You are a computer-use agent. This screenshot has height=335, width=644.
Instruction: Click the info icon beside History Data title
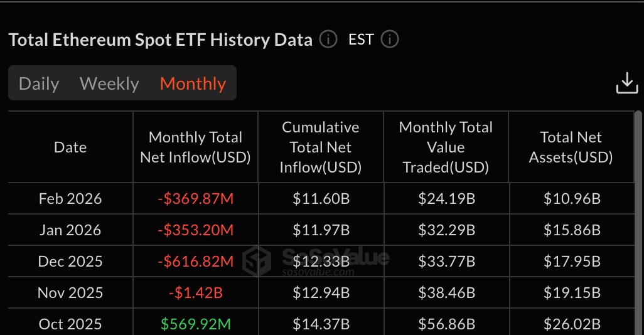[328, 40]
